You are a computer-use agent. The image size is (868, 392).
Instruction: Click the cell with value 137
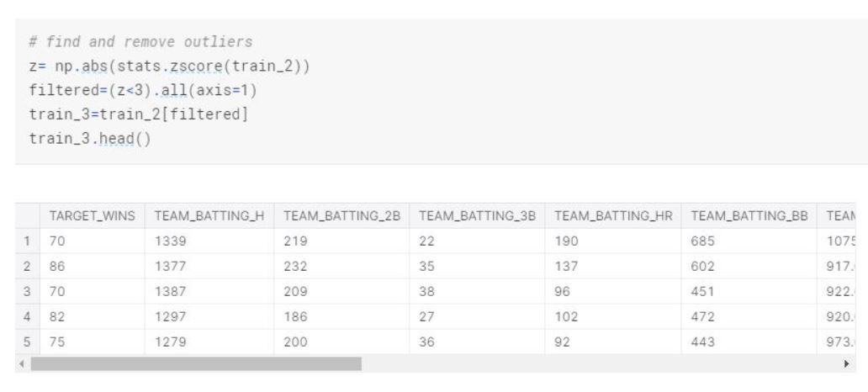pyautogui.click(x=613, y=267)
